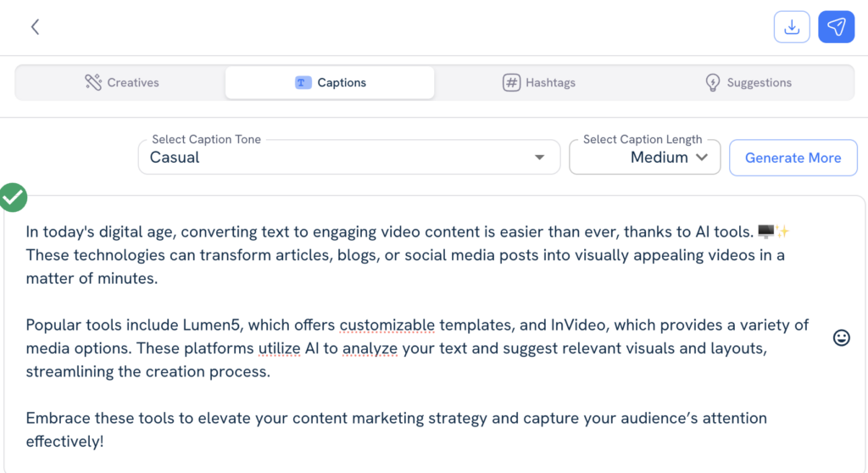Click the caret arrow in the Caption Tone box

[x=539, y=158]
